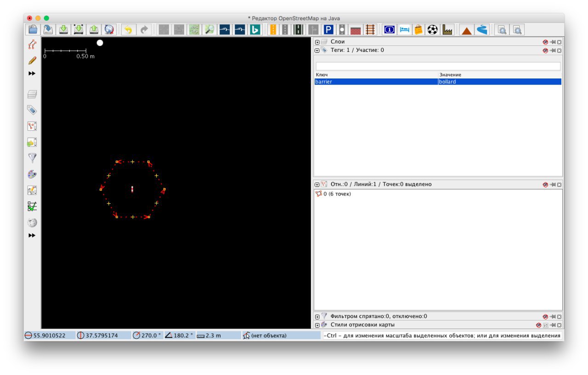This screenshot has width=588, height=375.
Task: Click the 270.0° heading status field
Action: coord(147,336)
